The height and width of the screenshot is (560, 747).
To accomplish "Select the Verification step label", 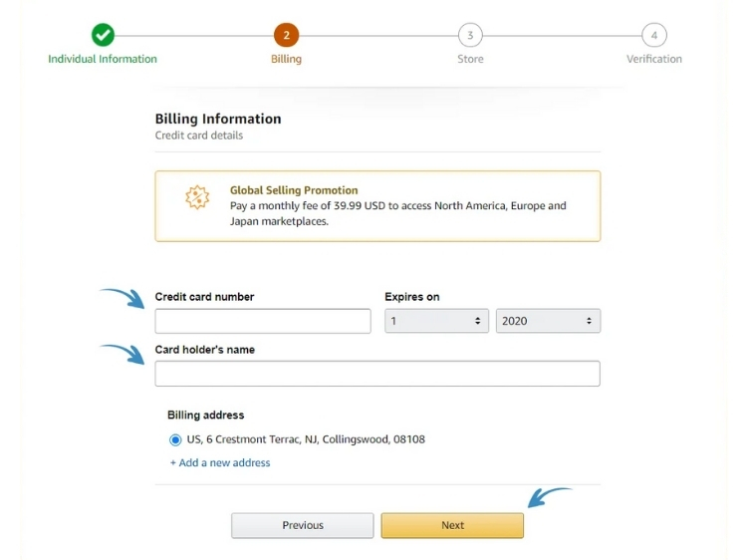I will click(654, 59).
